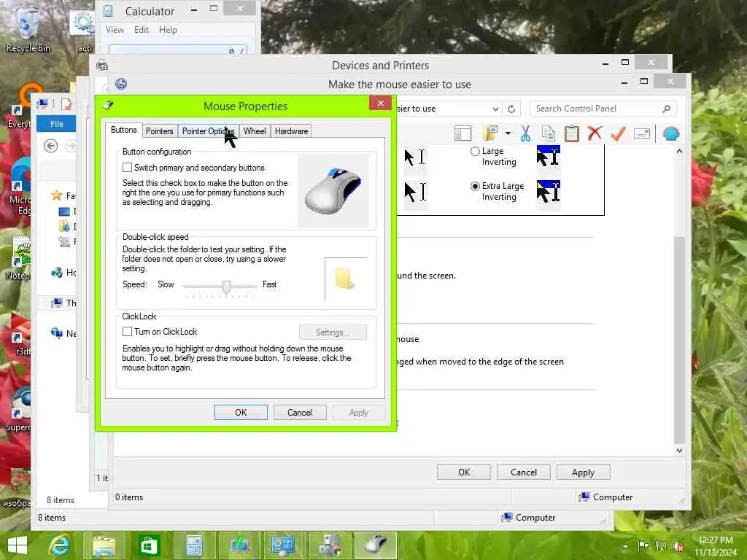The width and height of the screenshot is (747, 560).
Task: Click the Favorites star item in navigation pane
Action: [63, 195]
